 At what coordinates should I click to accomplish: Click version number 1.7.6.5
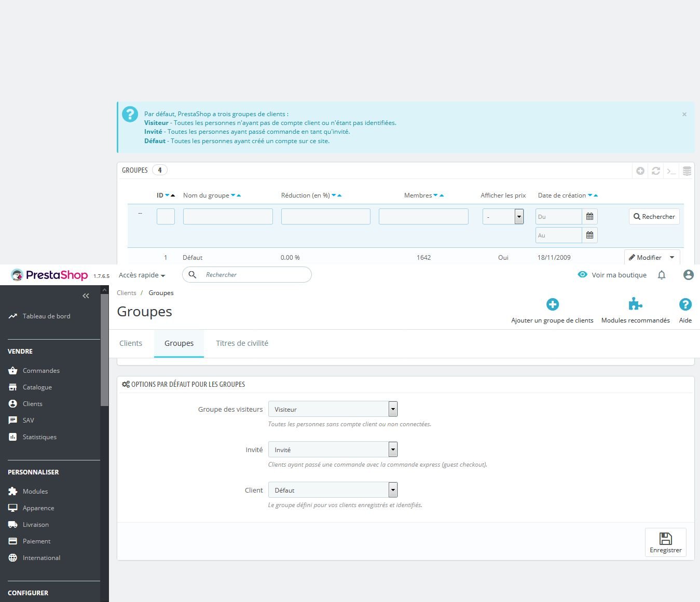click(x=102, y=276)
